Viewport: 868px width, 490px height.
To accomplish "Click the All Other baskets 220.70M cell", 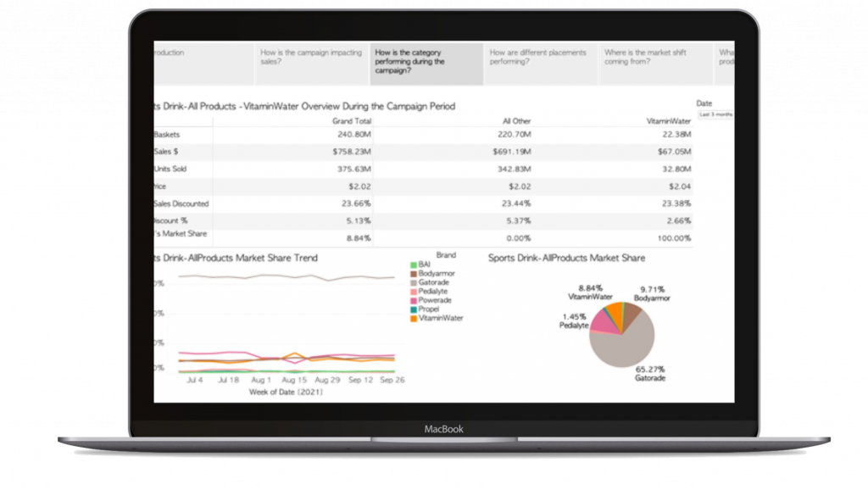I will click(x=515, y=135).
